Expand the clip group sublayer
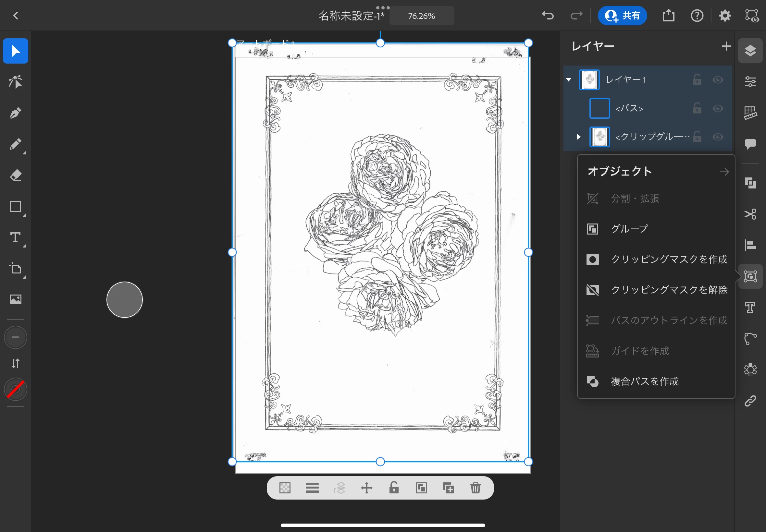766x532 pixels. coord(579,137)
